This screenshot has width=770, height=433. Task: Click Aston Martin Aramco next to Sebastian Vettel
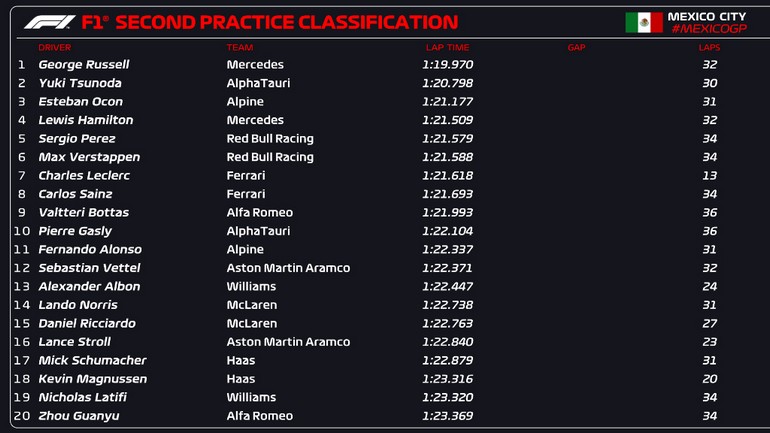click(288, 268)
